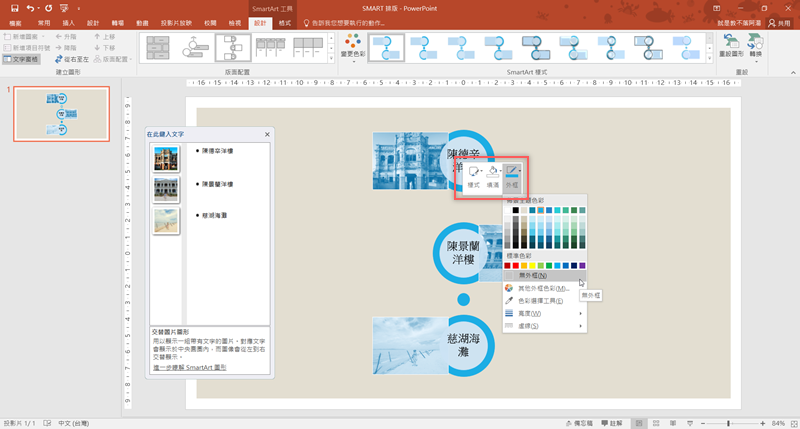Image resolution: width=800 pixels, height=429 pixels.
Task: Toggle the 文字窗格 (Text Pane) button
Action: click(x=22, y=60)
